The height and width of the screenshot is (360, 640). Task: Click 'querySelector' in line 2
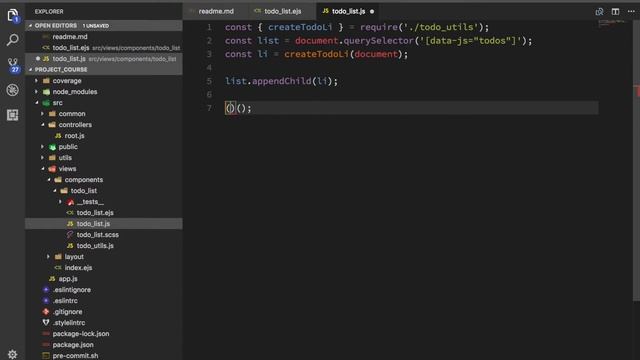378,41
